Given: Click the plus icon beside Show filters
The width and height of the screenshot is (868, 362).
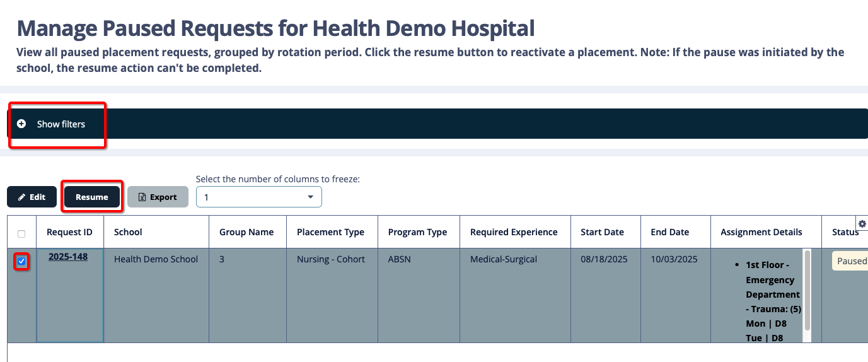Looking at the screenshot, I should coord(21,124).
